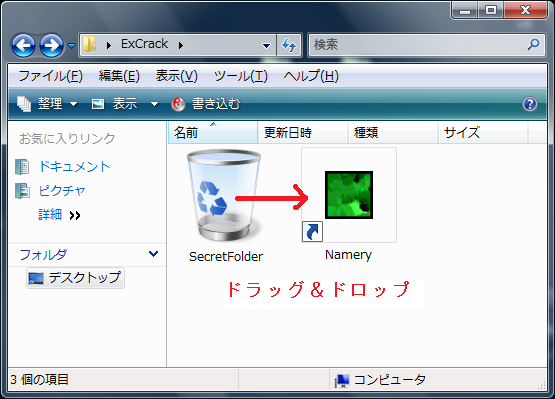Click the 表示 toolbar button
555x399 pixels.
coord(114,104)
